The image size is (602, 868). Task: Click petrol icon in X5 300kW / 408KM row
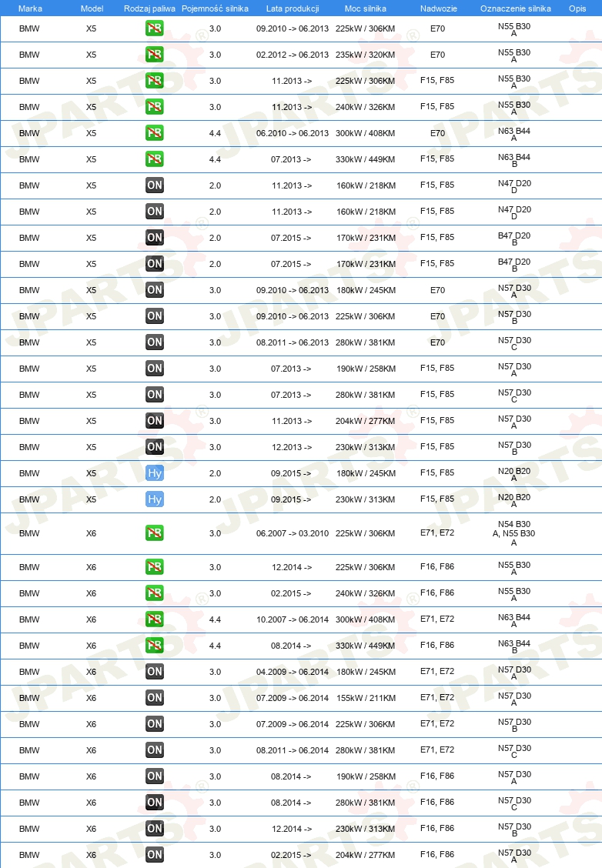(155, 133)
